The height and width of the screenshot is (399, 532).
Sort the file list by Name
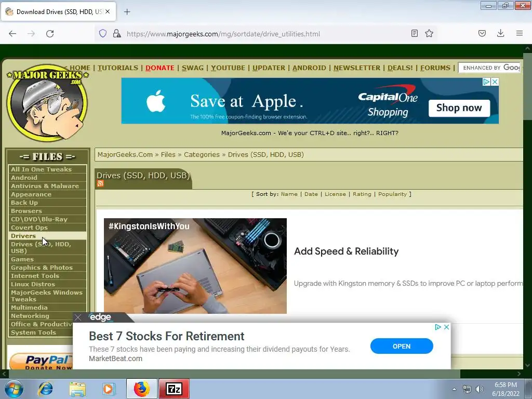pyautogui.click(x=289, y=194)
